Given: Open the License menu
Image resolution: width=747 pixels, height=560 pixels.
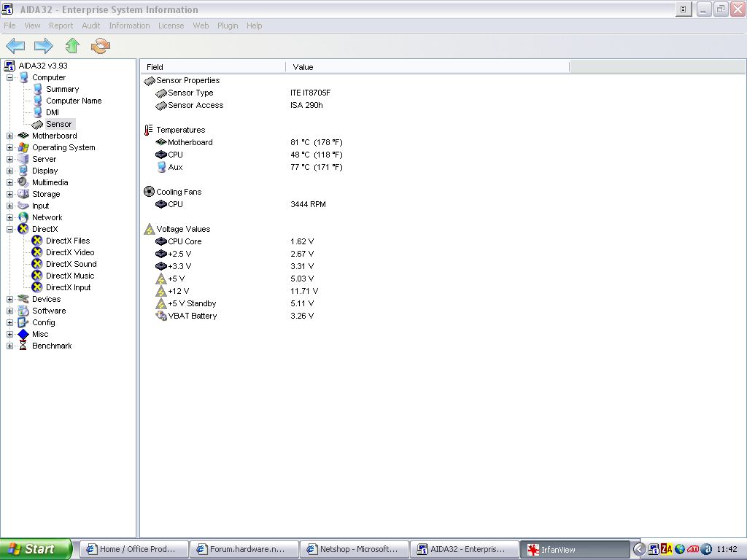Looking at the screenshot, I should tap(171, 26).
